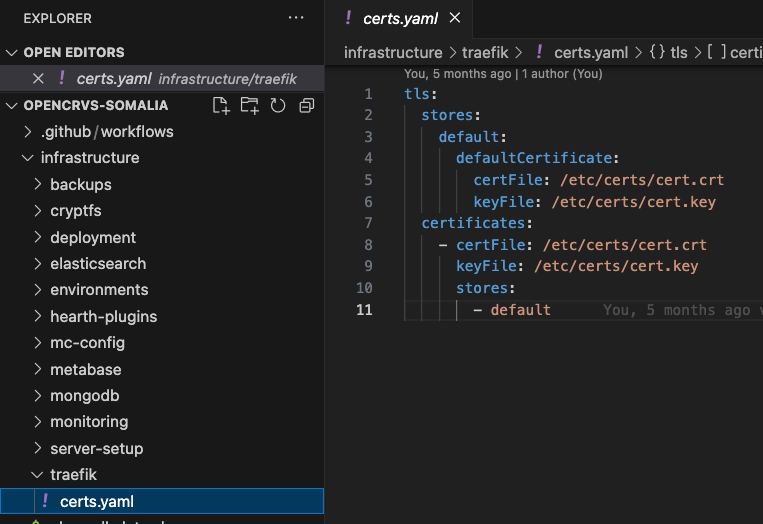
Task: Click the infrastructure breadcrumb
Action: pos(392,53)
